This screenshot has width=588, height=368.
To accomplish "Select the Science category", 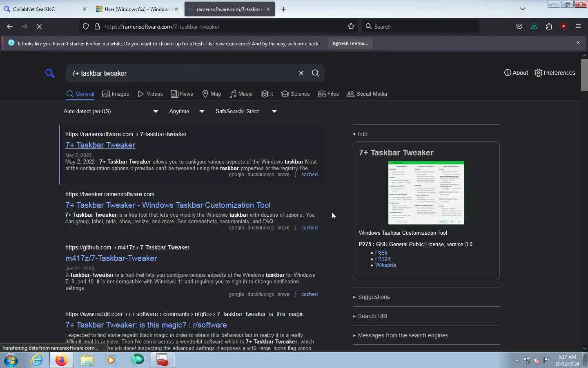I will tap(296, 94).
